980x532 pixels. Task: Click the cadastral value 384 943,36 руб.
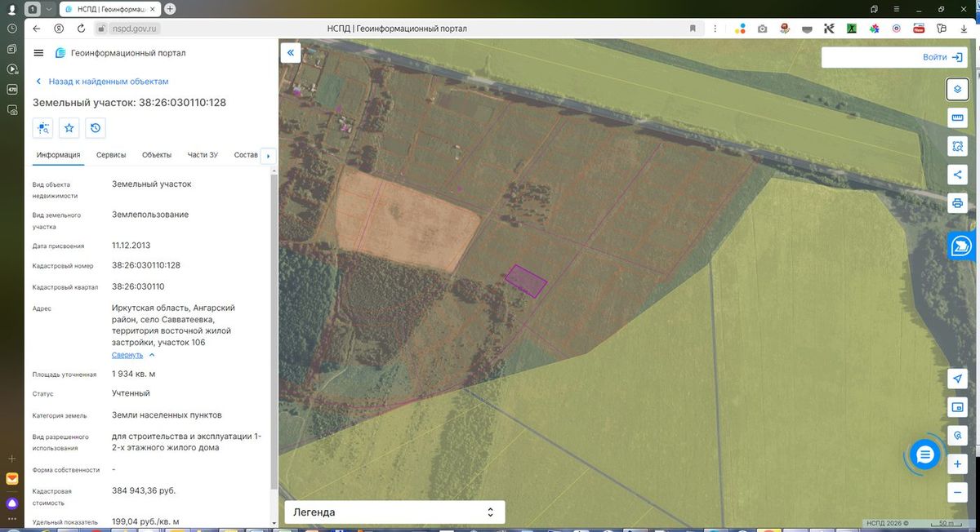point(144,490)
